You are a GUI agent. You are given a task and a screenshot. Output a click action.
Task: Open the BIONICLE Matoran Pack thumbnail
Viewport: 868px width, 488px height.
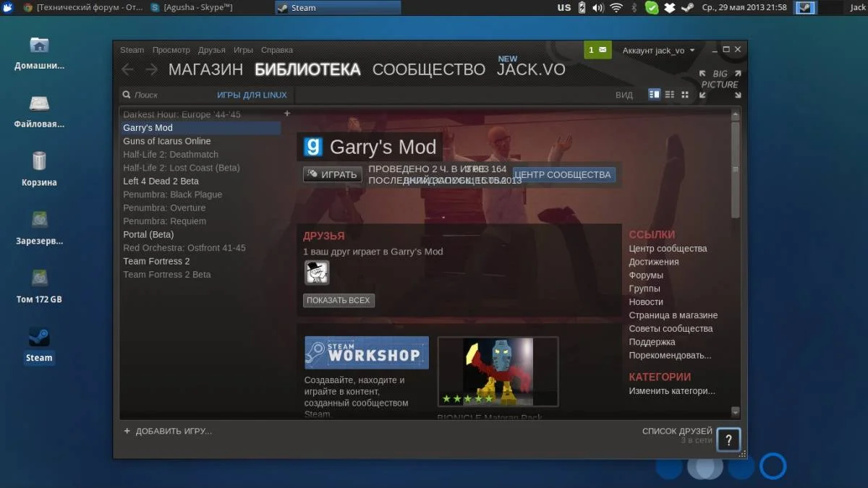(x=498, y=372)
